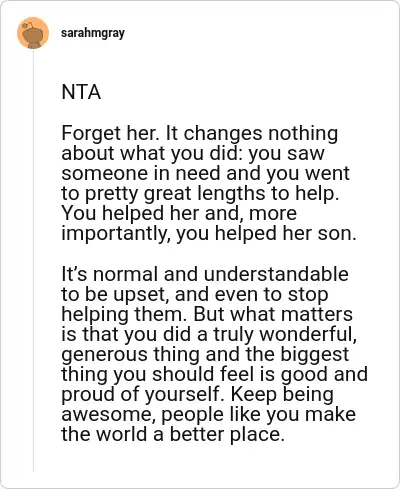Click the line 'thing you should feel is good and'
The image size is (400, 489).
[215, 374]
